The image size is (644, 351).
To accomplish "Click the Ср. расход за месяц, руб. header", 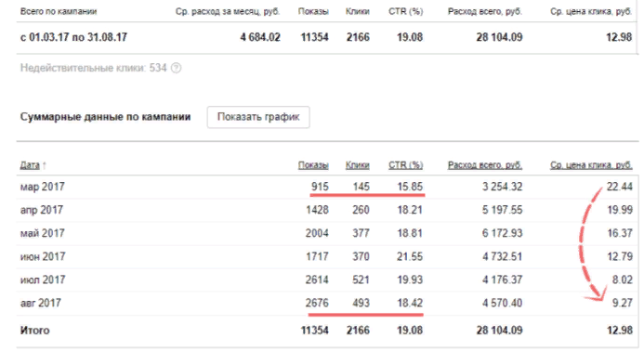I will pyautogui.click(x=228, y=11).
